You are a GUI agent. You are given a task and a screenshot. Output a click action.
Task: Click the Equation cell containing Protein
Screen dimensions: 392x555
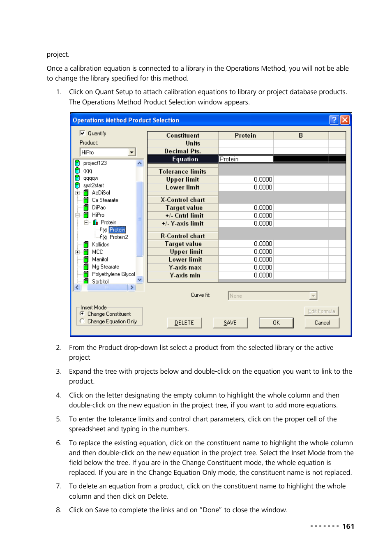246,159
